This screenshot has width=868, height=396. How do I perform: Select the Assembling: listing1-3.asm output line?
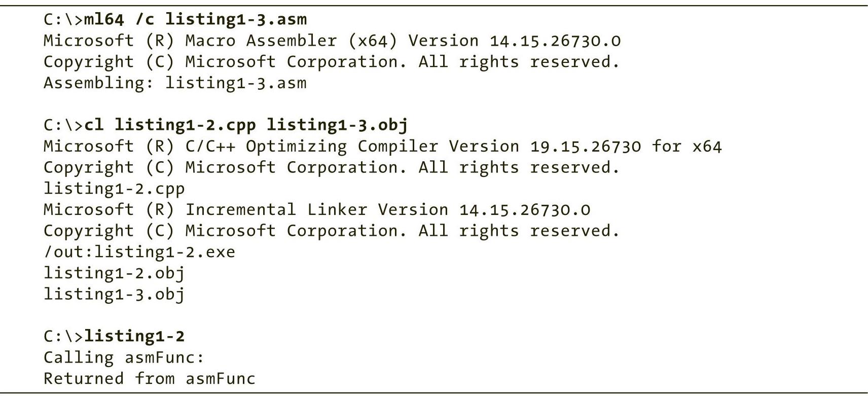175,83
